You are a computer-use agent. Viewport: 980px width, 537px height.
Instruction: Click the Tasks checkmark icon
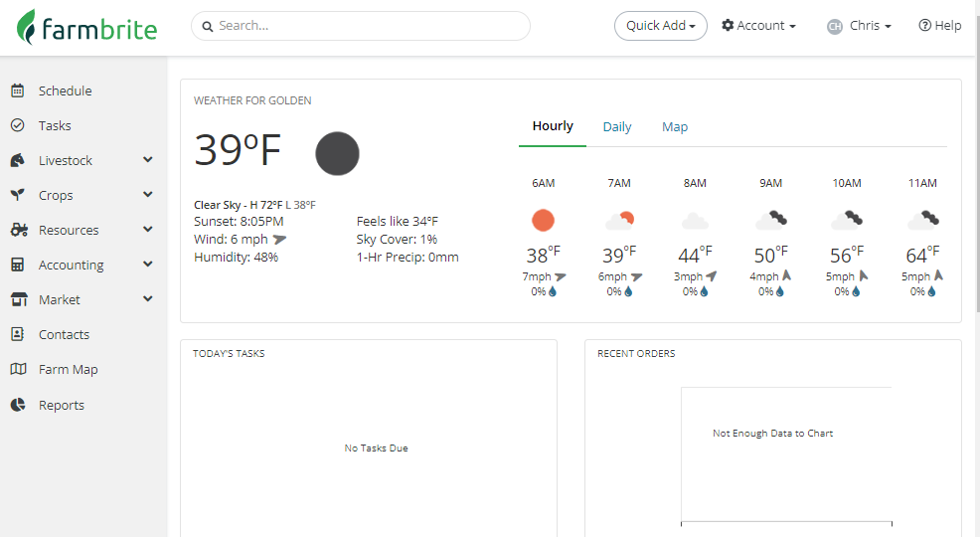pyautogui.click(x=18, y=125)
